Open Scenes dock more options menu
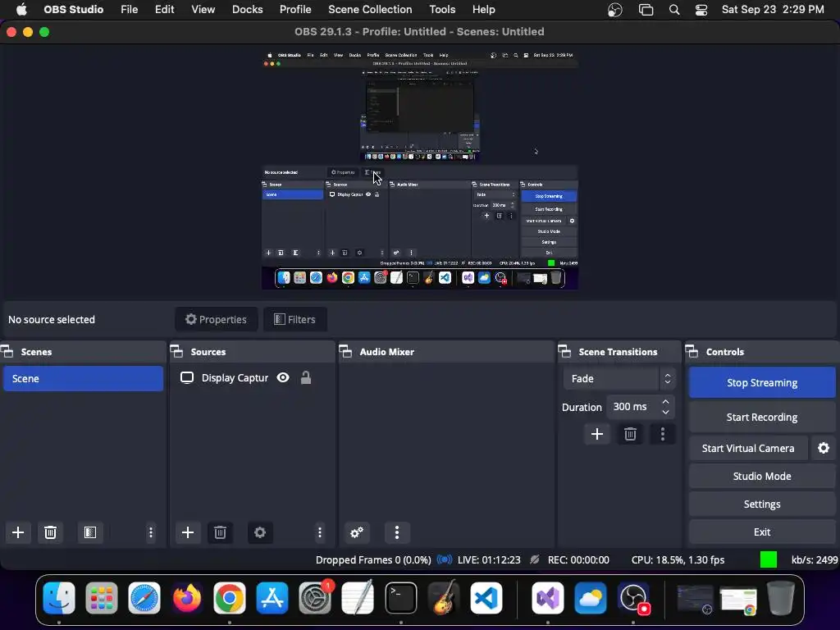The image size is (840, 630). 151,532
